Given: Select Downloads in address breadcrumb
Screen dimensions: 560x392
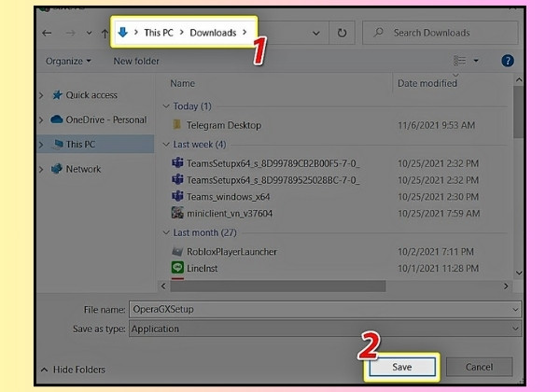Looking at the screenshot, I should click(213, 33).
